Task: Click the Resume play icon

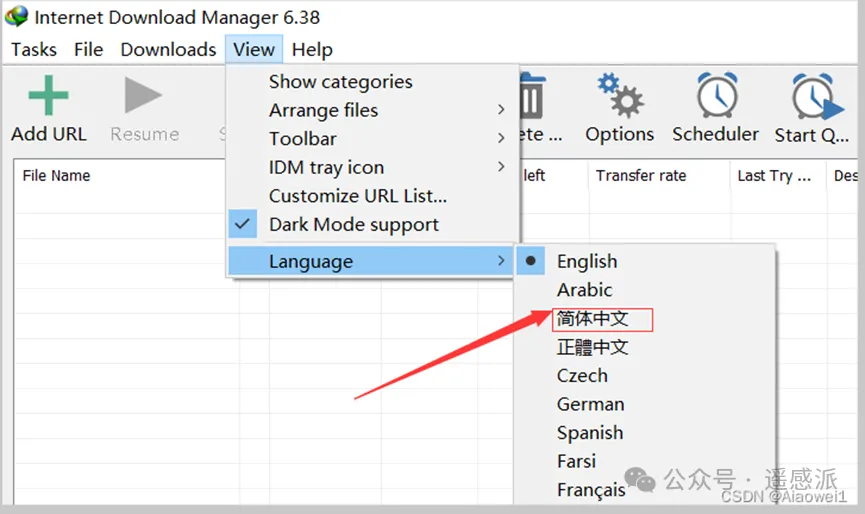Action: [143, 95]
